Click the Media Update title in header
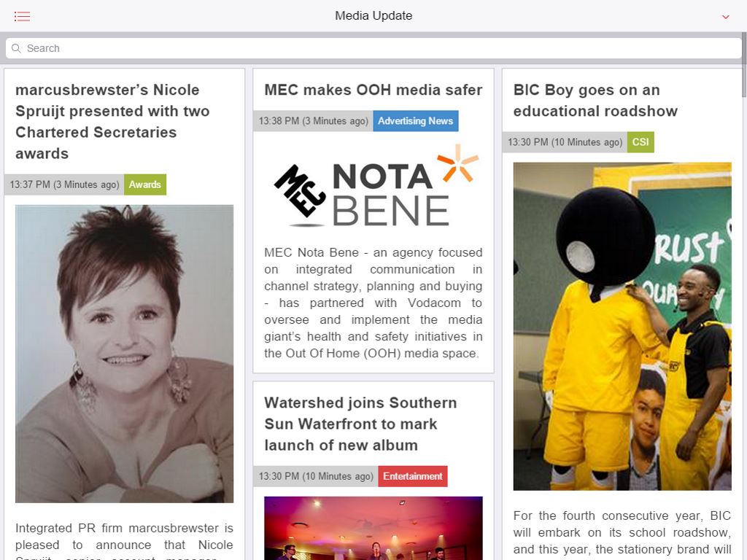Image resolution: width=747 pixels, height=560 pixels. [x=373, y=16]
